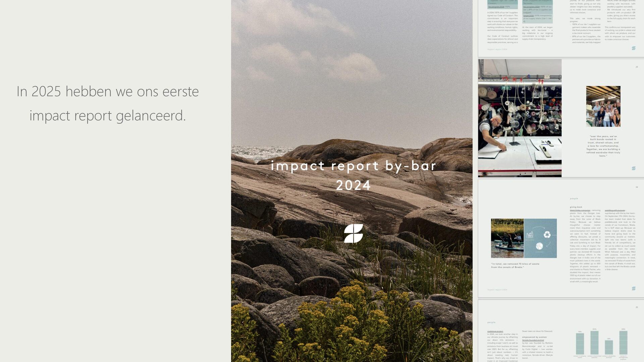Screen dimensions: 644x362
Task: Select the 'impact report by-bar 2024' title
Action: [354, 175]
